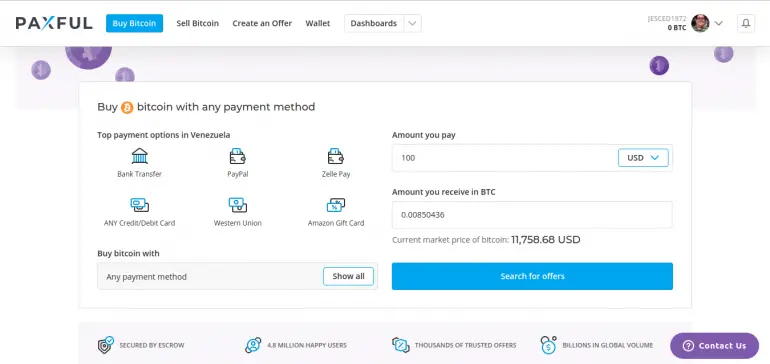Open Create an Offer

pos(262,23)
